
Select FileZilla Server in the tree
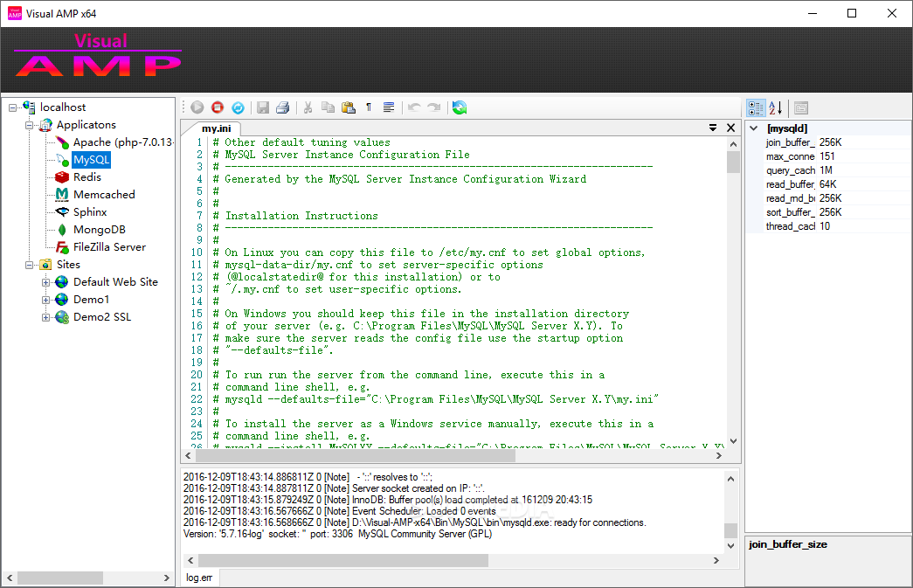coord(109,247)
